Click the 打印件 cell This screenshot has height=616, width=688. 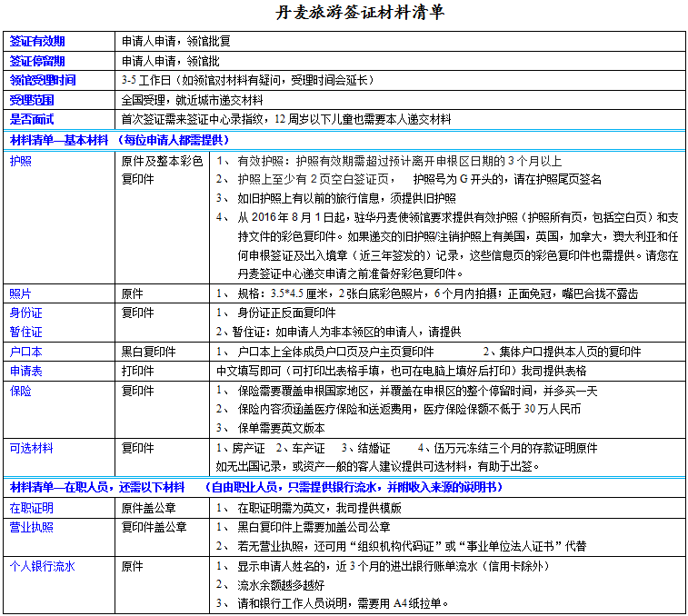pos(138,372)
